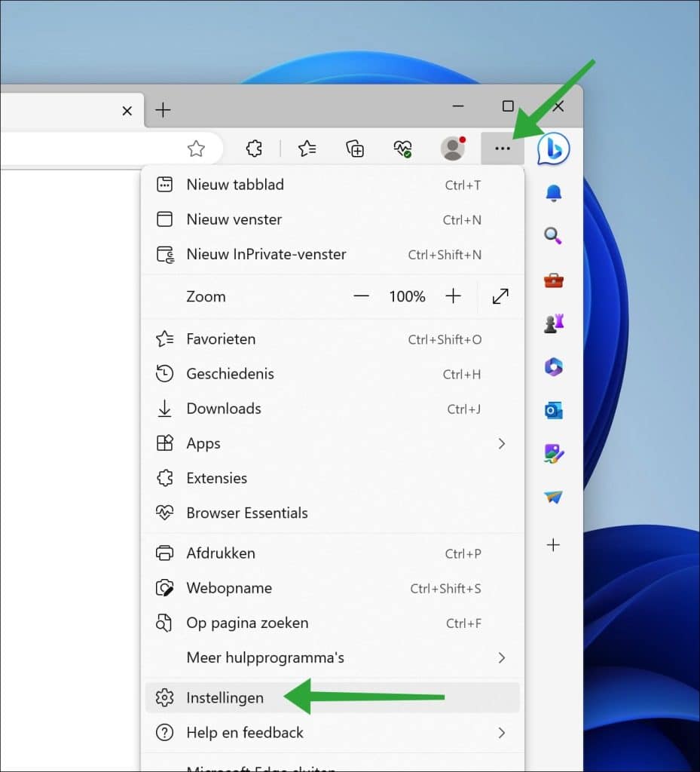Screen dimensions: 700x772
Task: Open the profile avatar in the toolbar
Action: 453,149
